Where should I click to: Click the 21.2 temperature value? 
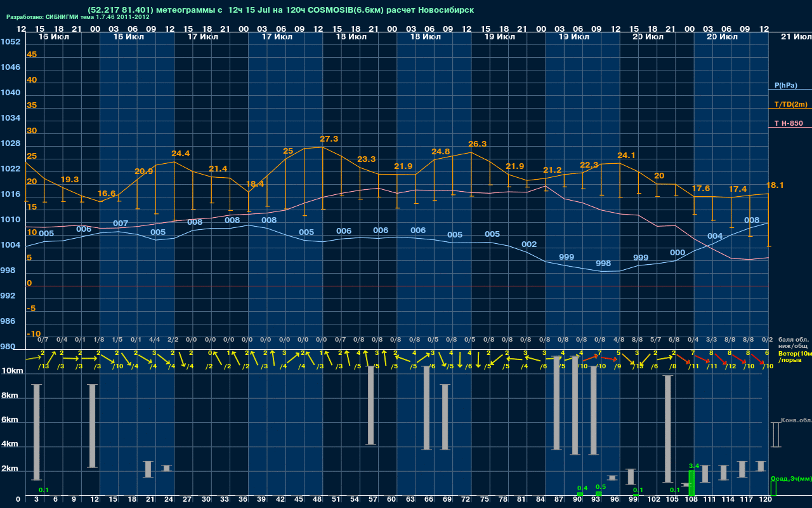(x=553, y=170)
